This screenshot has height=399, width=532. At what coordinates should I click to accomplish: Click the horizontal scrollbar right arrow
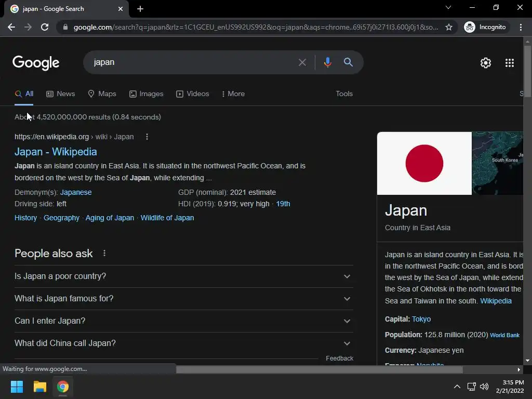click(519, 369)
